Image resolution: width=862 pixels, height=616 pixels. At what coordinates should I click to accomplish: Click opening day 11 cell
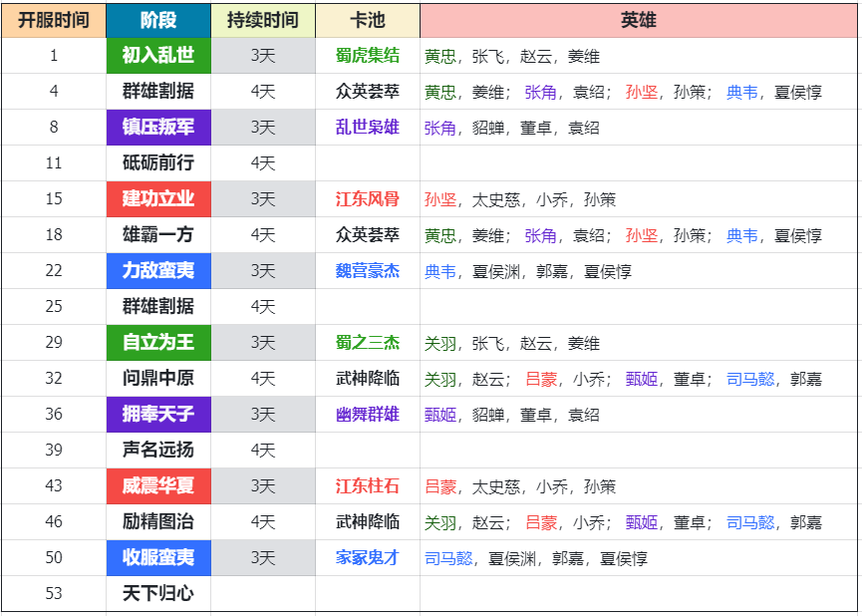pyautogui.click(x=54, y=162)
